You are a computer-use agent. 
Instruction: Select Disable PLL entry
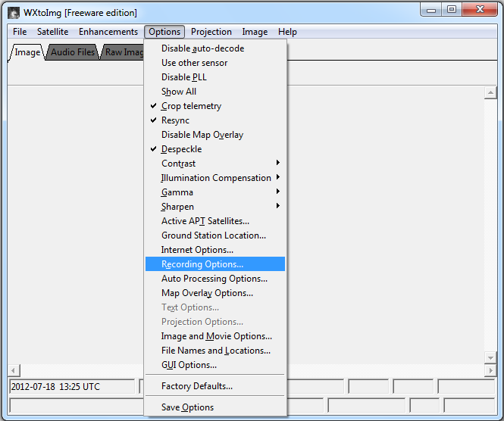pos(215,77)
